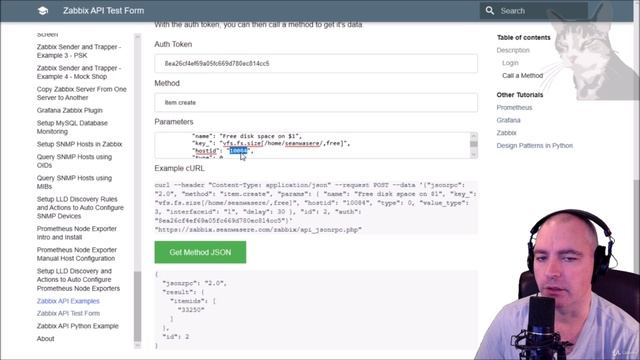Click inside the Parameters textarea

point(312,145)
